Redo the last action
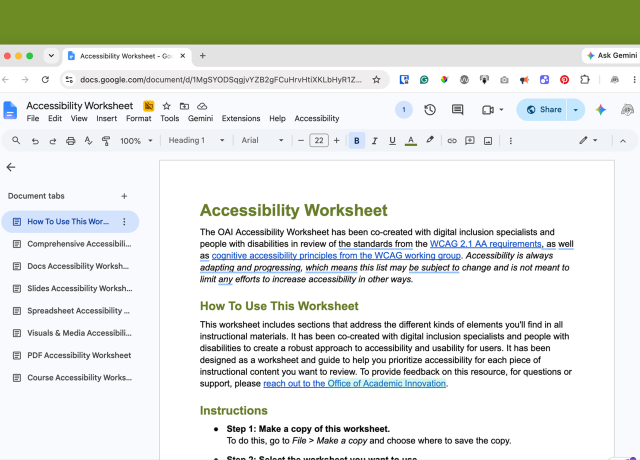 53,141
